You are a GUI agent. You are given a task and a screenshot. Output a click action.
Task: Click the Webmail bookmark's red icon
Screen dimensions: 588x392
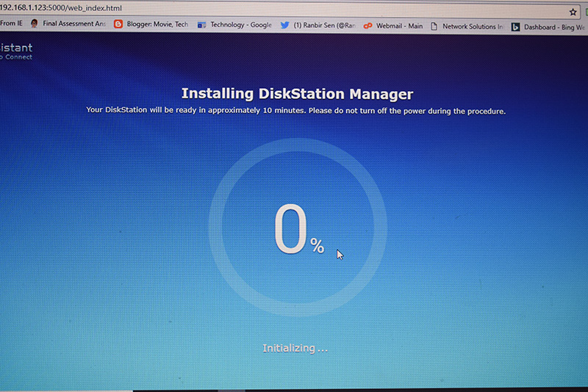click(x=367, y=26)
